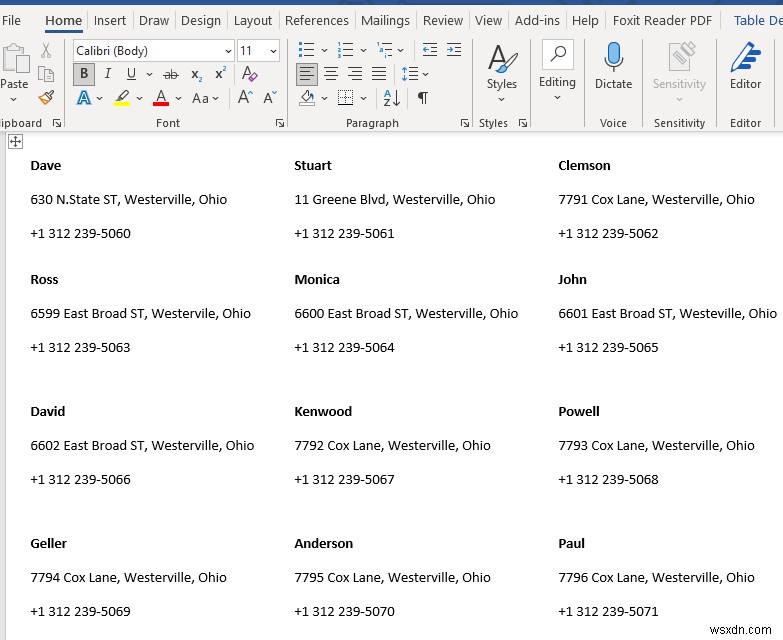Toggle Underline formatting
Screen dimensions: 783x640
pyautogui.click(x=131, y=74)
